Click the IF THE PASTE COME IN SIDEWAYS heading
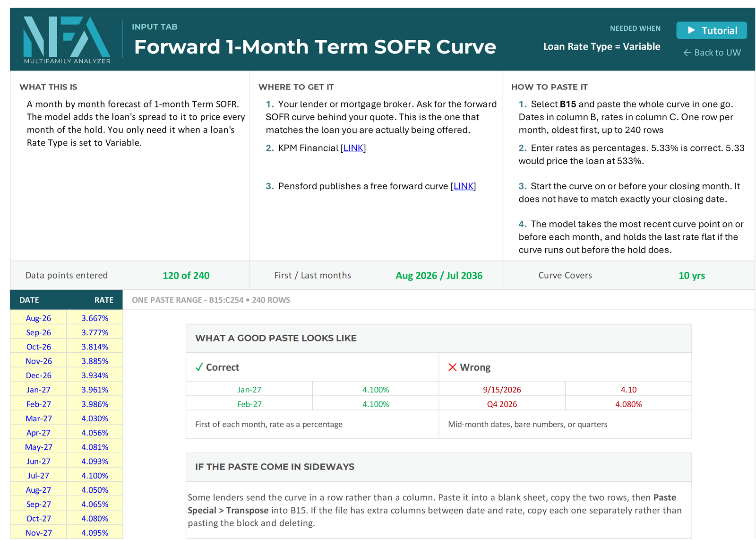 [x=275, y=467]
